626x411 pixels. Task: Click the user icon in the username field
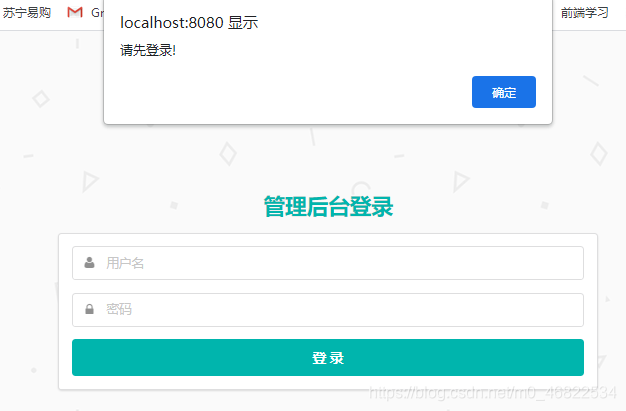[89, 263]
